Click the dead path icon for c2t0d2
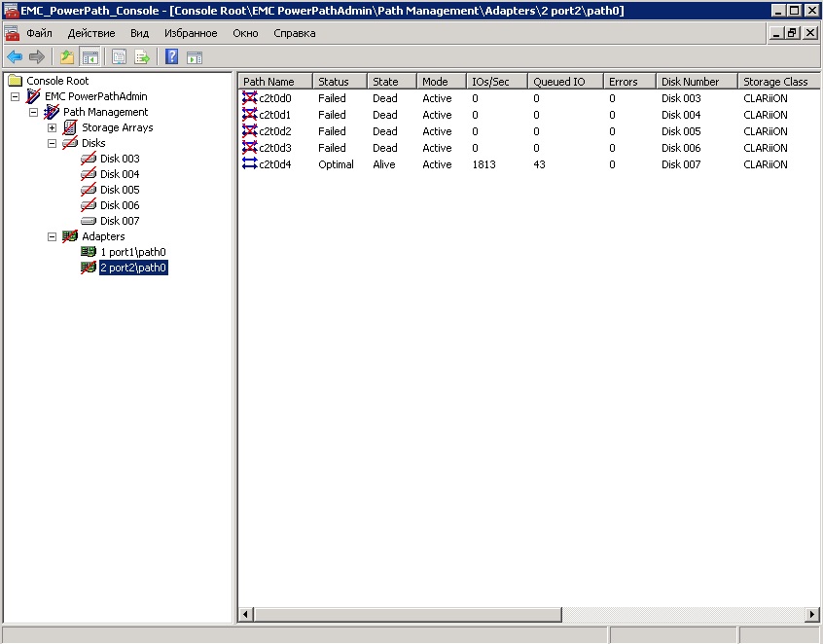 [x=250, y=131]
